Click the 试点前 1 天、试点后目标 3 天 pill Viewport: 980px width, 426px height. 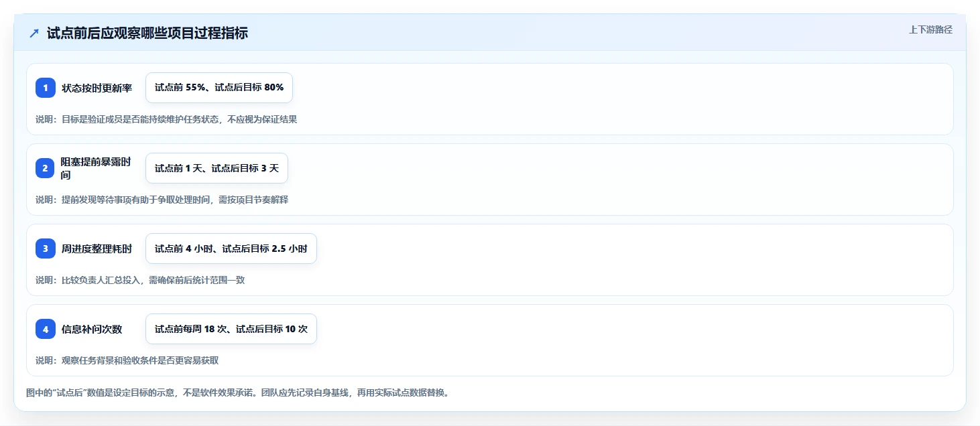pyautogui.click(x=217, y=168)
